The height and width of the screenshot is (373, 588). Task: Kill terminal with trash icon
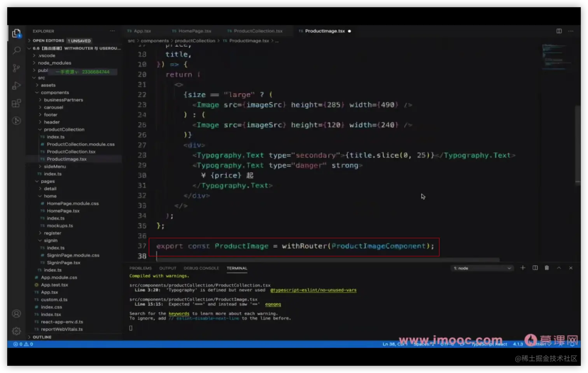click(x=547, y=268)
